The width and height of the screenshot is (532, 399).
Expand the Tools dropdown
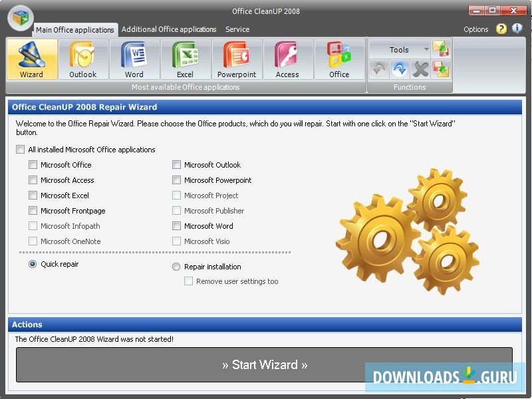pyautogui.click(x=400, y=49)
